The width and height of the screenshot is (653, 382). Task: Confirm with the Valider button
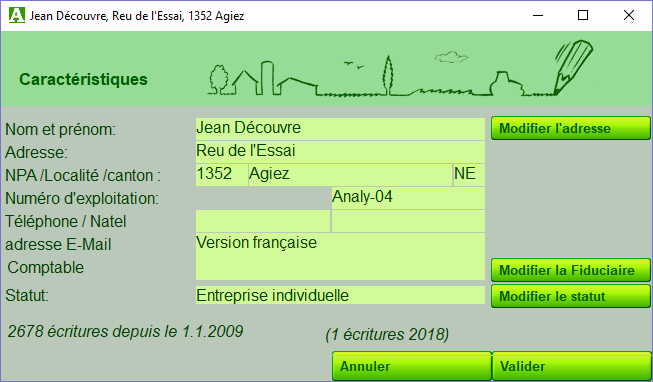click(571, 366)
